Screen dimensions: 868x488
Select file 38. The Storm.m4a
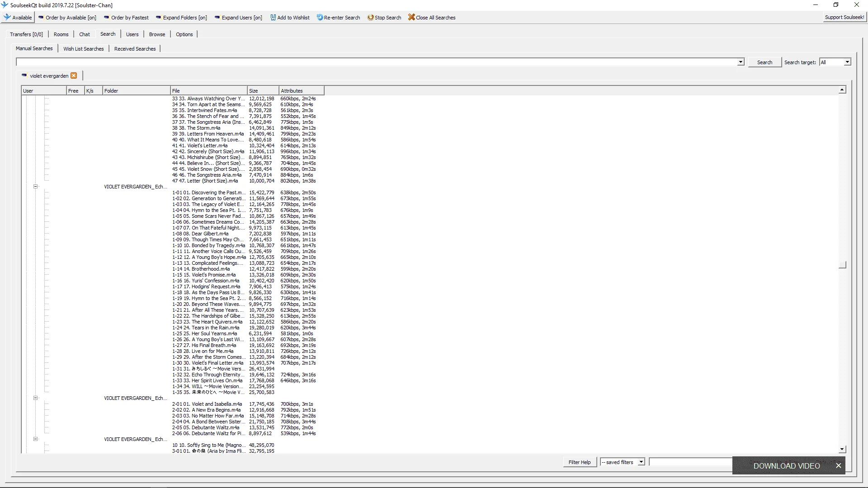[196, 128]
